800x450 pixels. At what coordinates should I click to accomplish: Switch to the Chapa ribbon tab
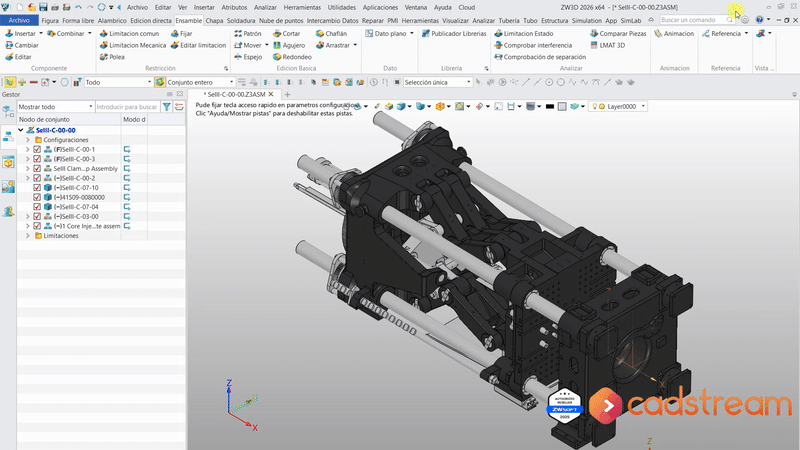coord(214,20)
